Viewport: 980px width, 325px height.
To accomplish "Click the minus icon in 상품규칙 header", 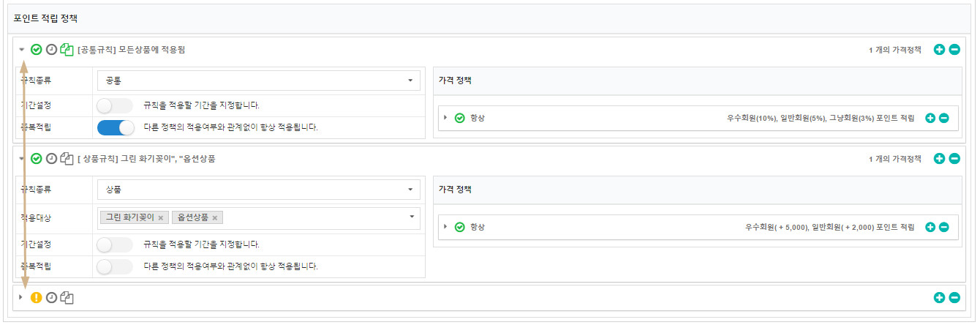I will [954, 158].
